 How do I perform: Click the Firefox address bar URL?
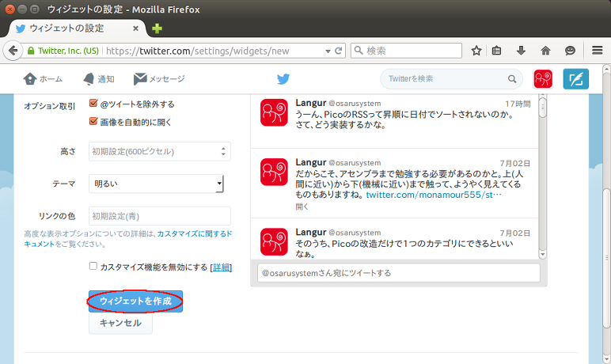point(197,51)
